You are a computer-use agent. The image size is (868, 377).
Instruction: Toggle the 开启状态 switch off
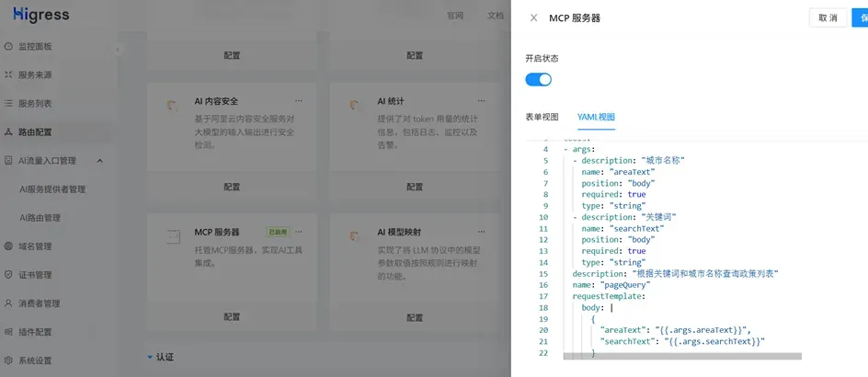538,80
